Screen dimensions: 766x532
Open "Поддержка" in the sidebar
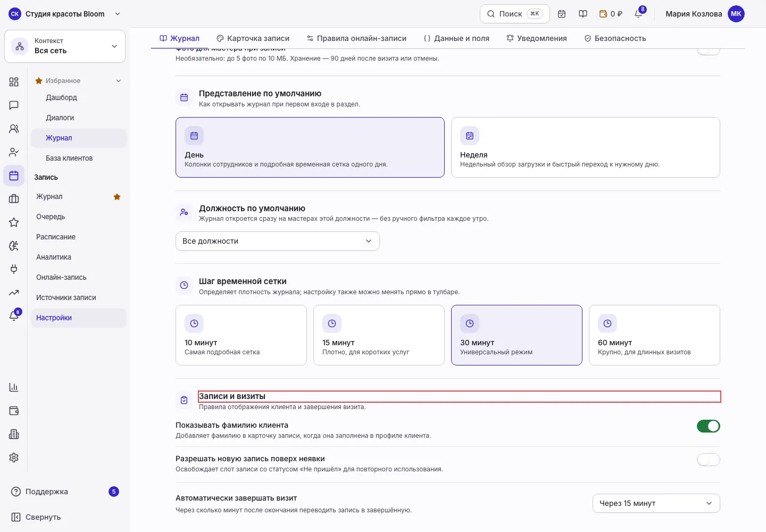click(x=65, y=492)
